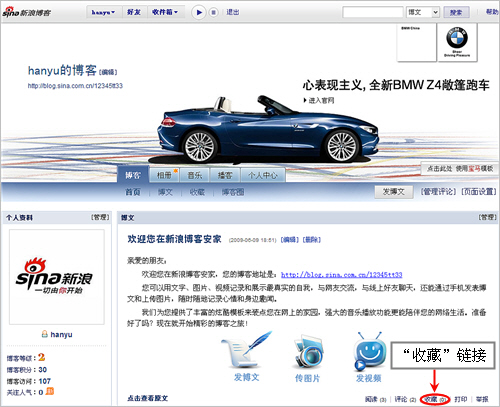Click the post date stamp beside the title
This screenshot has height=407, width=500.
pos(253,240)
